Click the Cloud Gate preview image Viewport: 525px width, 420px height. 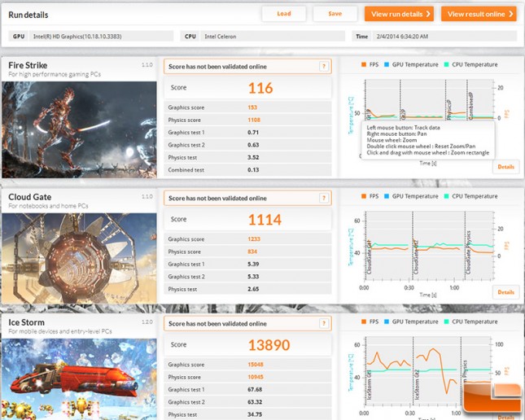pos(79,258)
